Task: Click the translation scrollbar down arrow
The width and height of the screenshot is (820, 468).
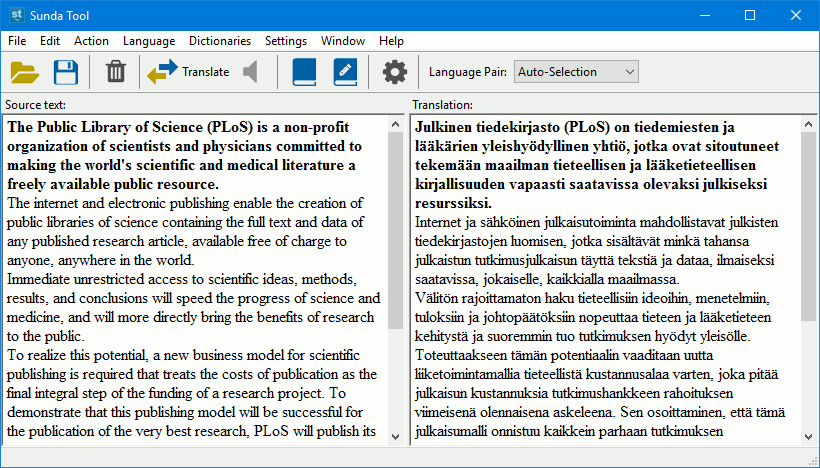Action: [x=808, y=437]
